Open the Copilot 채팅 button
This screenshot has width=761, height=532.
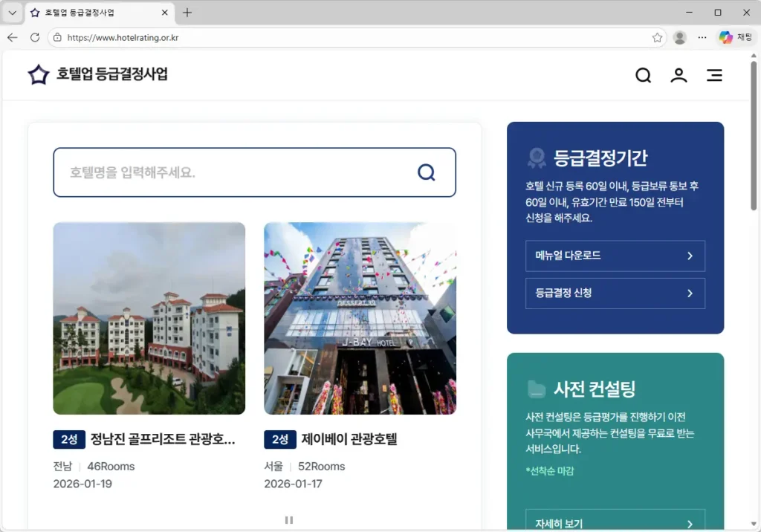pyautogui.click(x=736, y=37)
